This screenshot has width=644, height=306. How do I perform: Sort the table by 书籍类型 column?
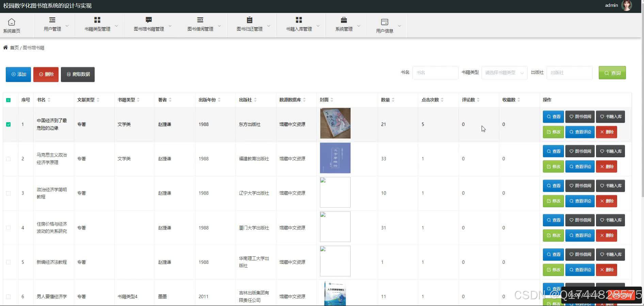pos(138,100)
